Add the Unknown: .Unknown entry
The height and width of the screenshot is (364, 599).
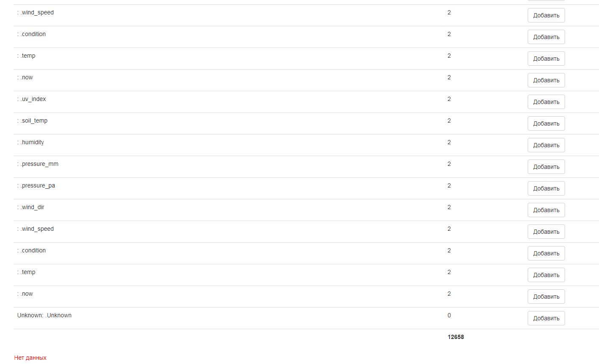(x=546, y=318)
